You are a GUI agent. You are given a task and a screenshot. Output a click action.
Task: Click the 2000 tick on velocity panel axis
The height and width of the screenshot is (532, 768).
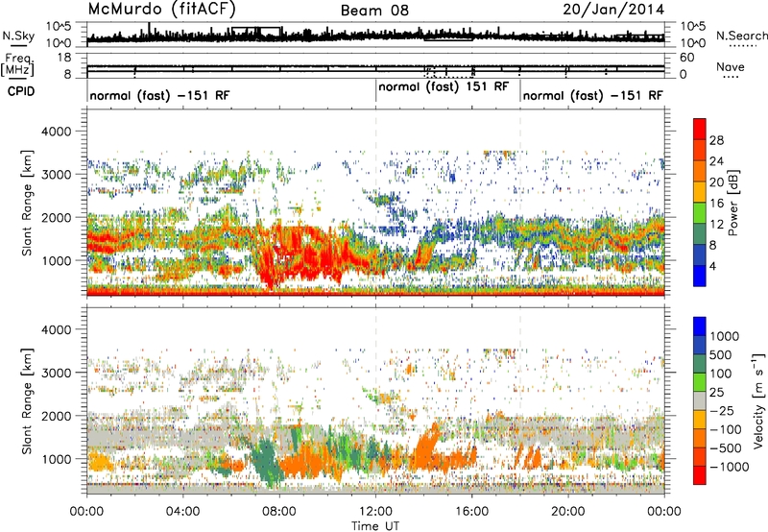pos(56,416)
